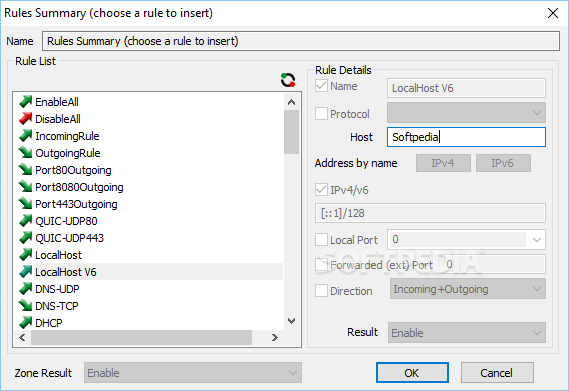Click the Host input field
The image size is (569, 391).
(466, 137)
